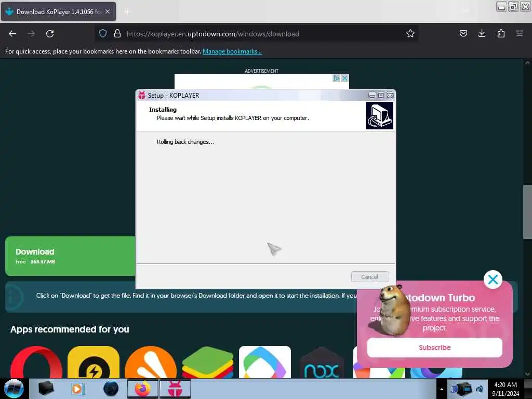Image resolution: width=532 pixels, height=399 pixels.
Task: Click the info circle icon in notice
Action: (14, 297)
